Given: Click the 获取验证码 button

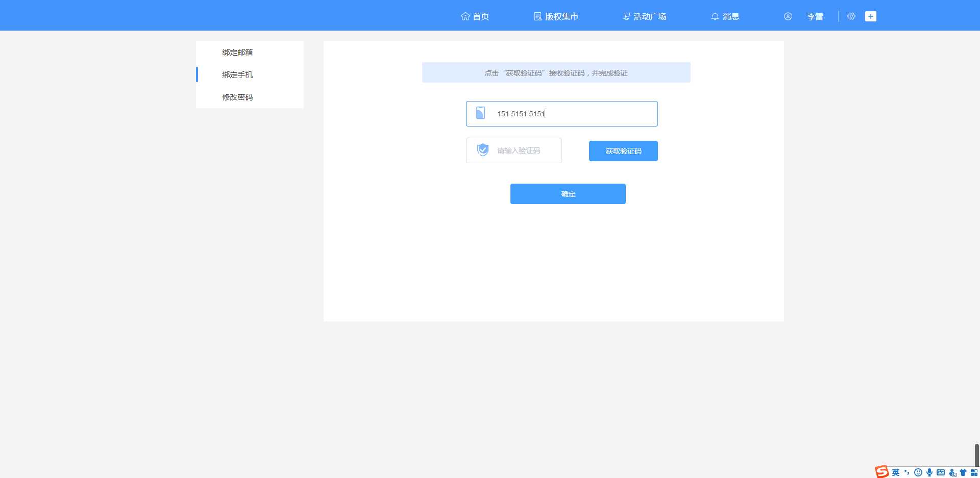Looking at the screenshot, I should point(623,150).
